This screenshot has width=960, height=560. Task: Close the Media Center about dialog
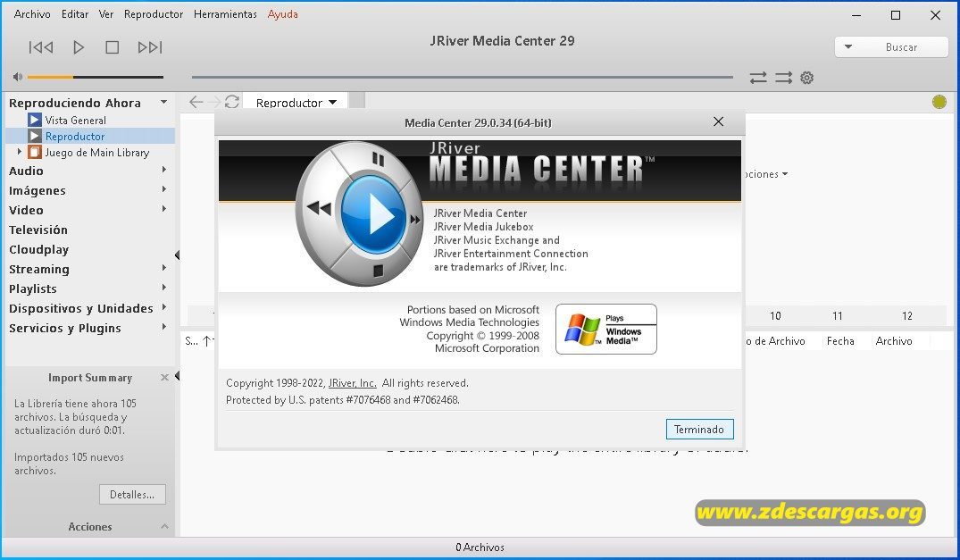point(718,121)
